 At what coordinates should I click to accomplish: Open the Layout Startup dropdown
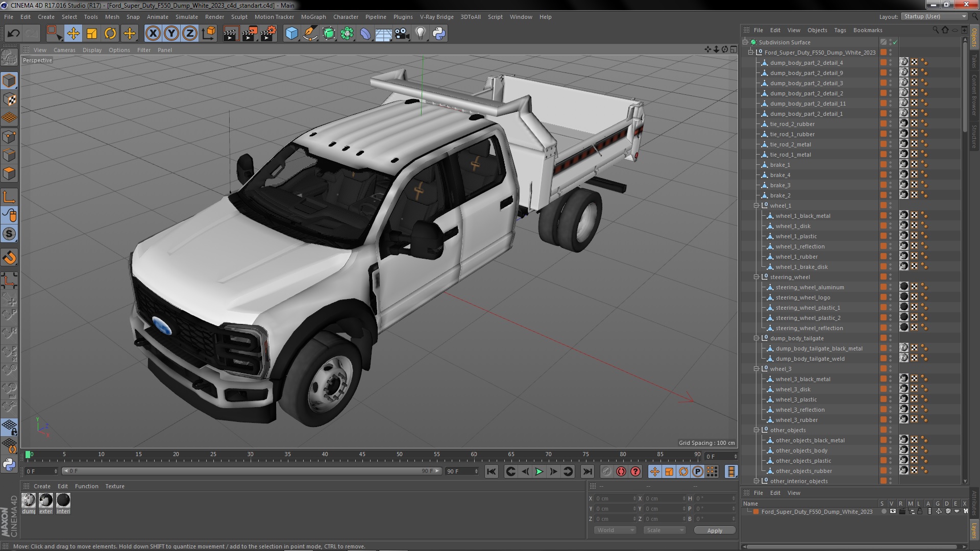point(934,16)
